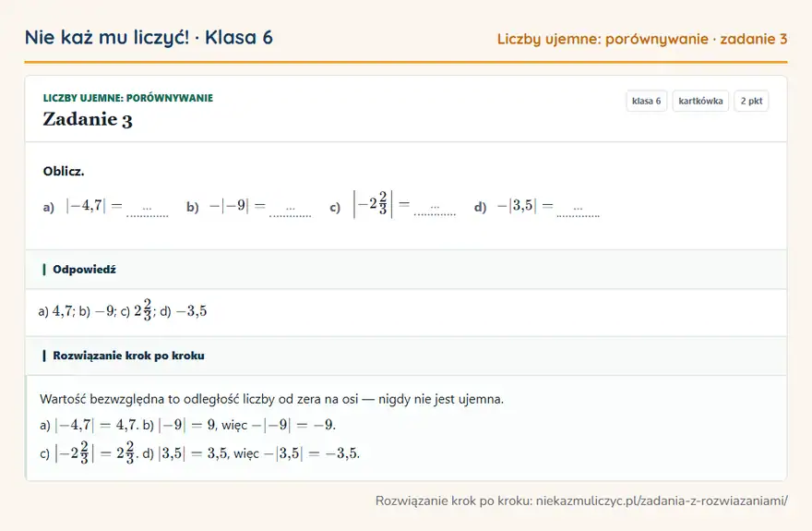Click the solution line starting 'a) |−4,7| = 4,7'
This screenshot has height=531, width=812.
[187, 426]
